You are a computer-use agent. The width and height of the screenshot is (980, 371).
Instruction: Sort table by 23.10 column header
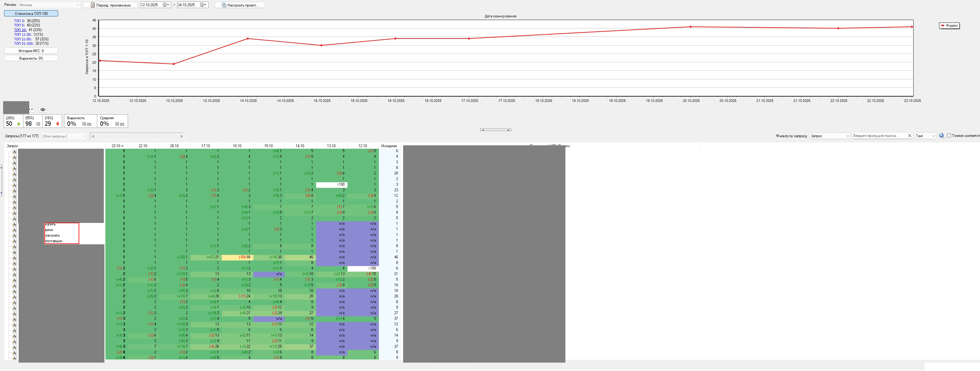coord(117,146)
